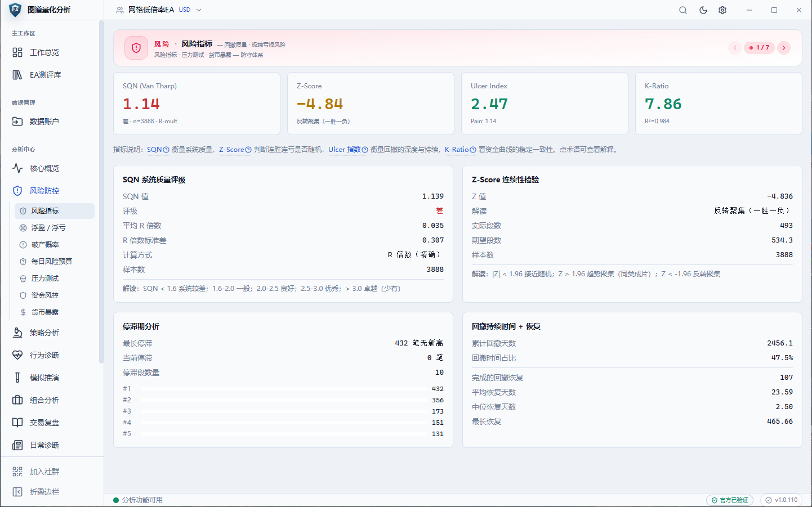Click the 日常诊断 newspaper icon

[17, 445]
